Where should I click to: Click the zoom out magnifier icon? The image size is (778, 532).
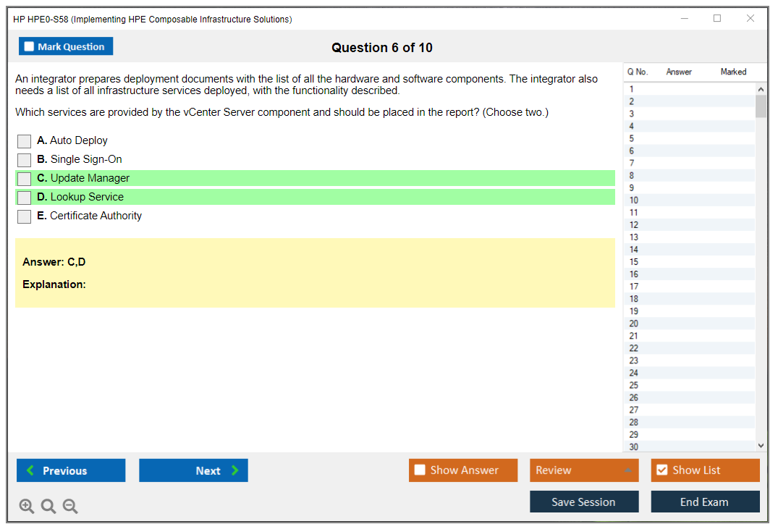click(70, 506)
